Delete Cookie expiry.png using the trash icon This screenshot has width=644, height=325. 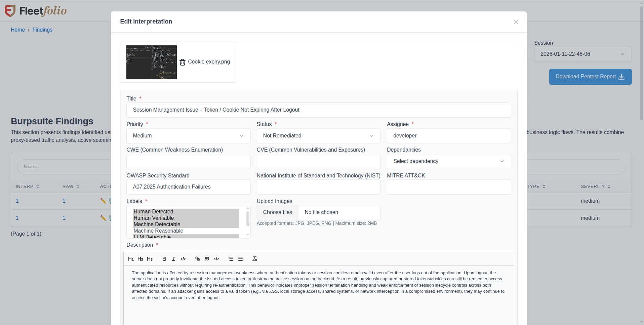pos(182,62)
